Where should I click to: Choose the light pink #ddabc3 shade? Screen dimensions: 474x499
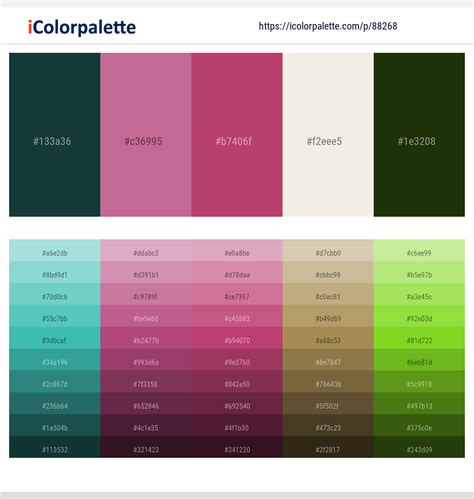pyautogui.click(x=146, y=251)
